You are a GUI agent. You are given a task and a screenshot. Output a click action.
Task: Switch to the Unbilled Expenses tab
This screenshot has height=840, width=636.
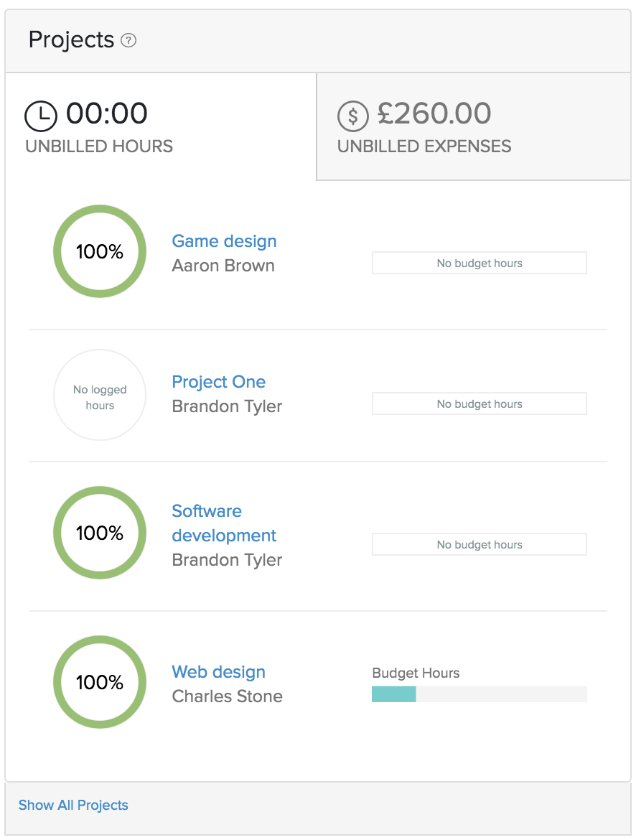[x=473, y=127]
